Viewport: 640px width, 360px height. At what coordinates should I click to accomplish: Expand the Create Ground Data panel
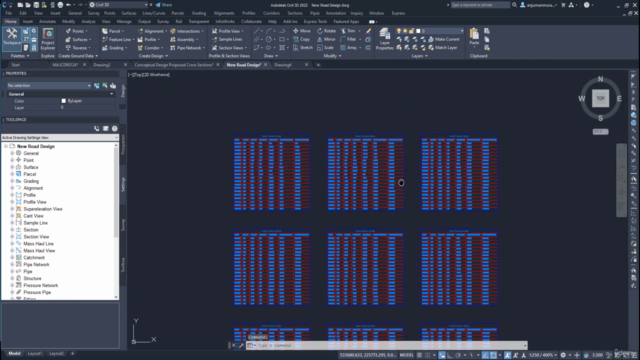(x=78, y=56)
